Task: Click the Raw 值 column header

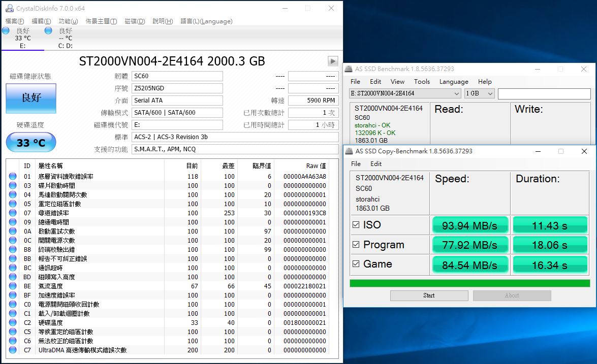Action: (316, 166)
